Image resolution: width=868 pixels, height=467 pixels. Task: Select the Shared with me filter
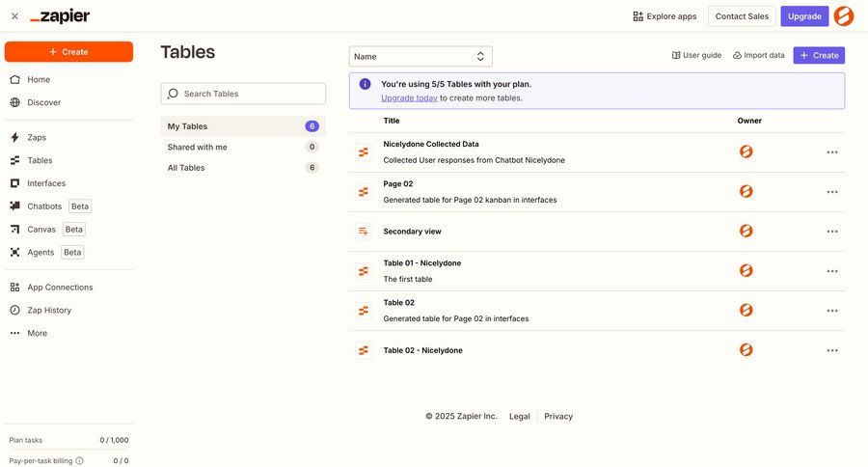click(x=243, y=147)
